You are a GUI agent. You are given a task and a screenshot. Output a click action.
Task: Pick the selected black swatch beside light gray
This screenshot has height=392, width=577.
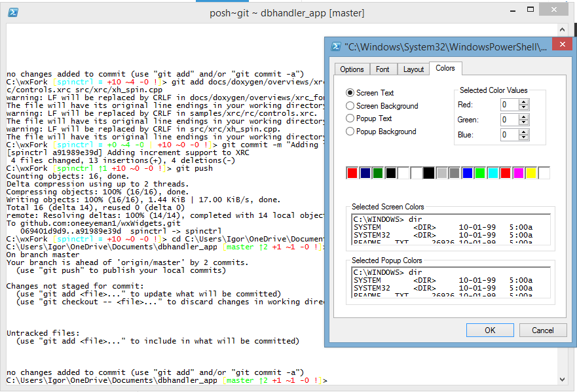click(x=429, y=173)
